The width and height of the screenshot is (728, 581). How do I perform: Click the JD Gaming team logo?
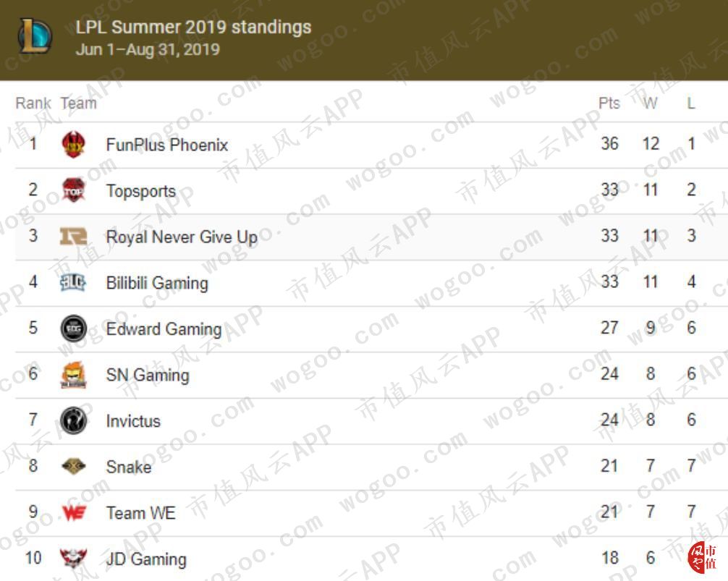coord(73,559)
